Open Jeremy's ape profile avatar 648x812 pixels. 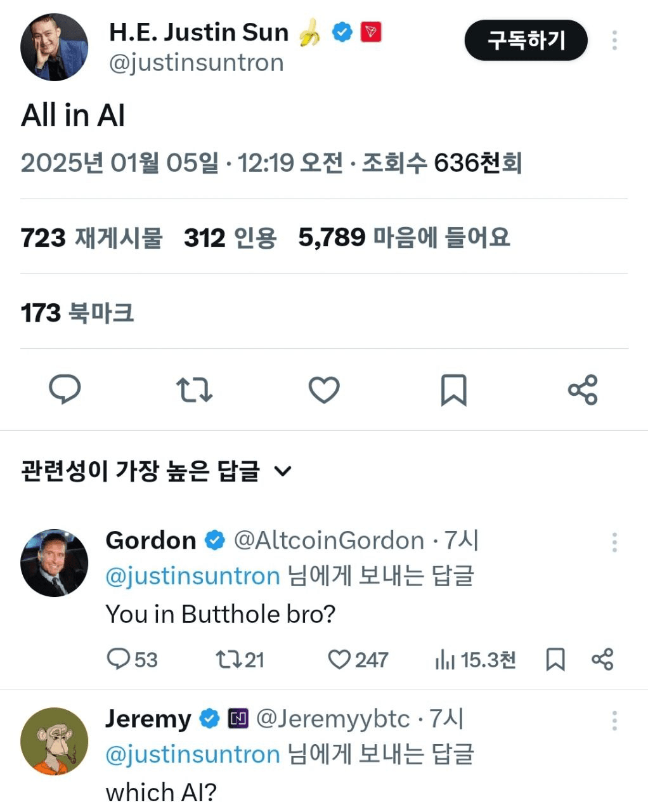[54, 741]
